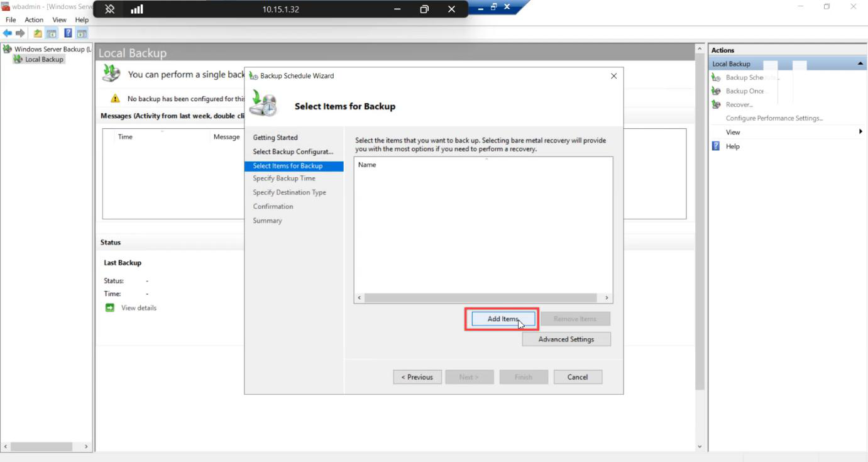Toggle the Show/Hide Console Tree toolbar icon

tap(52, 33)
